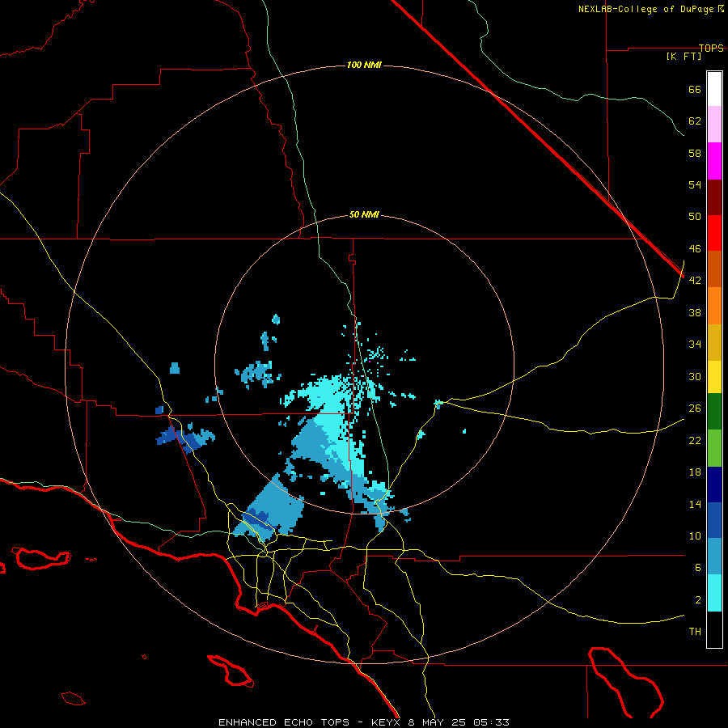
Task: Select the light steel-blue scale swatch
Action: (714, 557)
